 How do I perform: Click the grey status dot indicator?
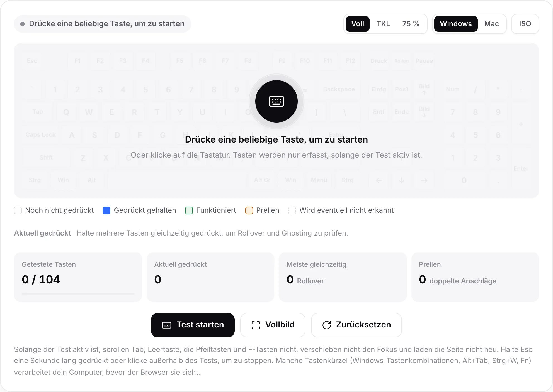pyautogui.click(x=22, y=24)
